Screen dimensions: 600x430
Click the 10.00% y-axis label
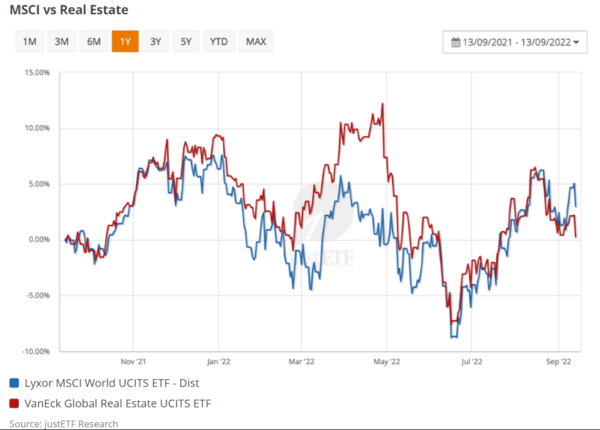[x=37, y=128]
